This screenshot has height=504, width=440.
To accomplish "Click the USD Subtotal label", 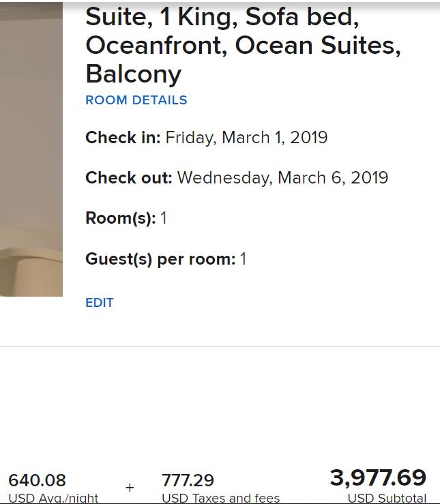I will (x=387, y=499).
